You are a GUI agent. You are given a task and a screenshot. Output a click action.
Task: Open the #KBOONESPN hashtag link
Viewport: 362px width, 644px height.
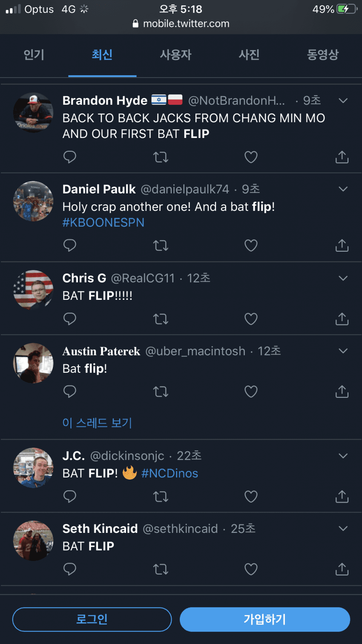pyautogui.click(x=103, y=223)
